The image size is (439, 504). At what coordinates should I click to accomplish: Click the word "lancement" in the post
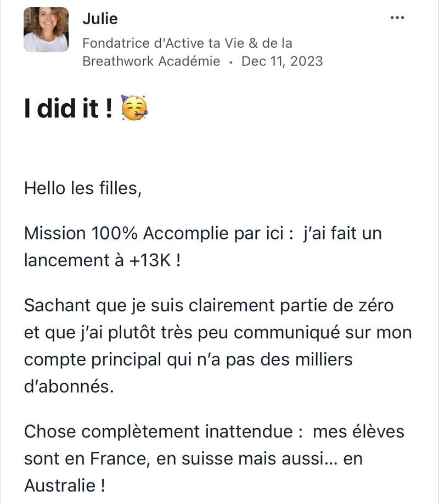coord(66,260)
